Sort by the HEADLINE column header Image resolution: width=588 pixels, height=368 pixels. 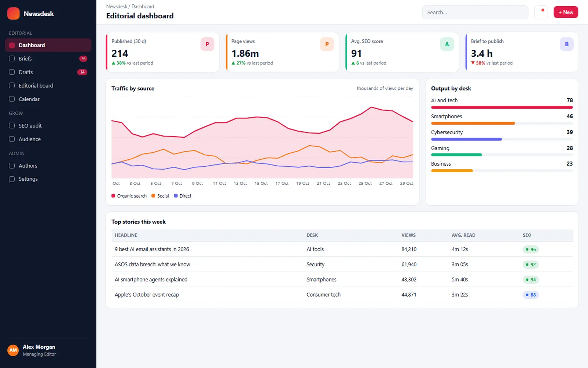pyautogui.click(x=126, y=235)
